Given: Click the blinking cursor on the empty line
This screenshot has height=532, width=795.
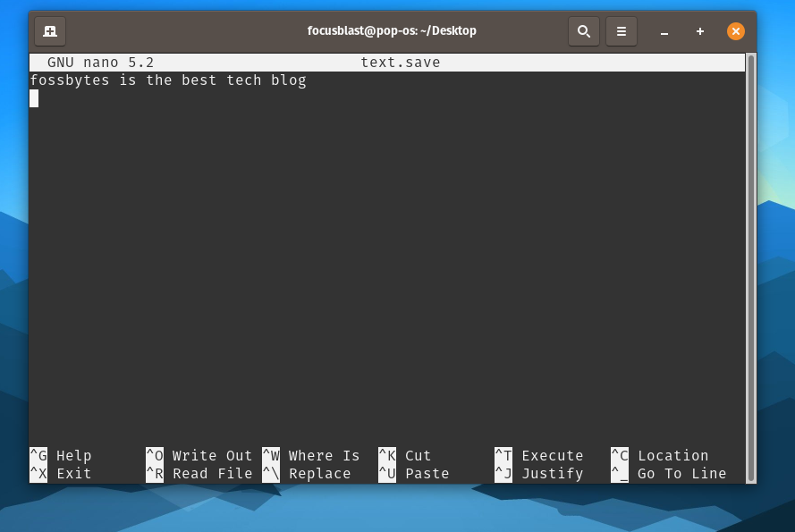Looking at the screenshot, I should (34, 98).
